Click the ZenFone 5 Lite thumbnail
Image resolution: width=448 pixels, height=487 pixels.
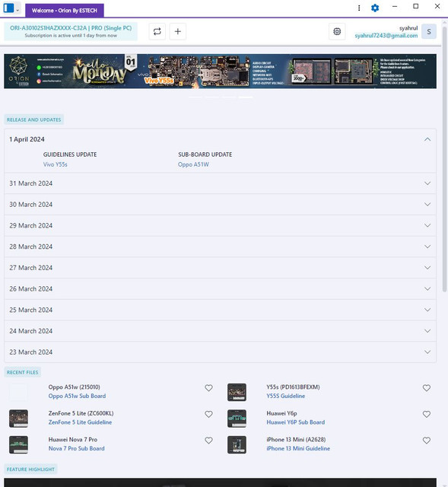pyautogui.click(x=18, y=419)
